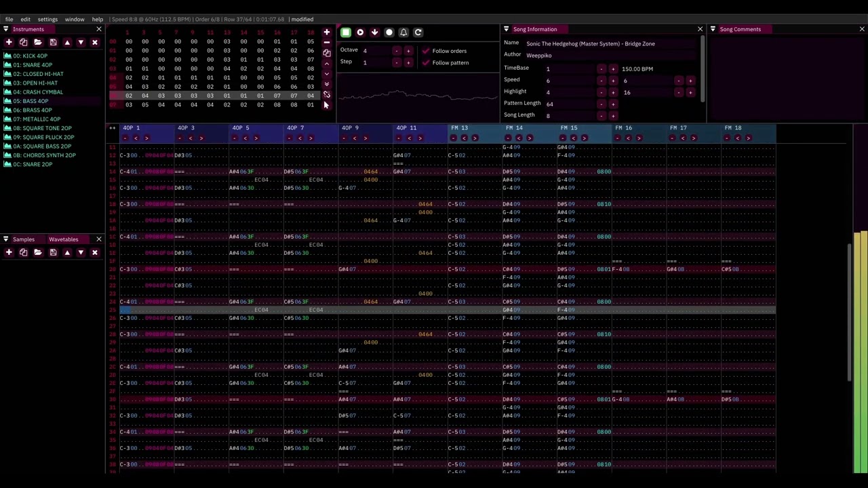Step one row with the down arrow button

[374, 32]
